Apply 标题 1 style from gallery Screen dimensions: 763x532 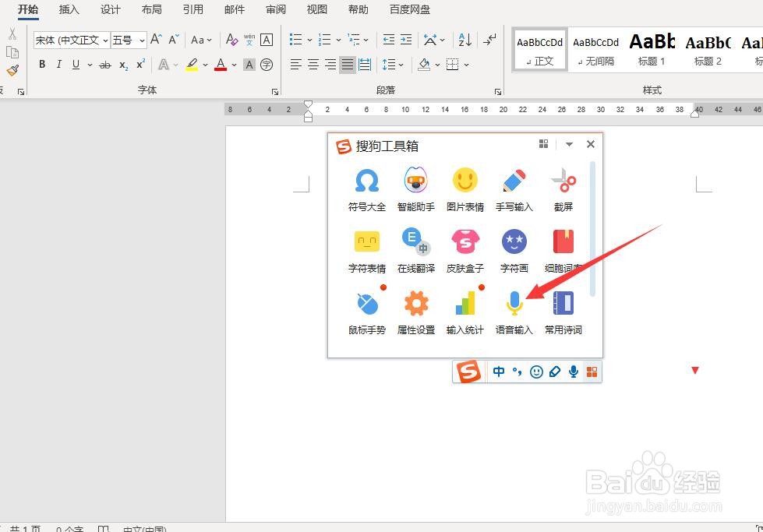point(652,50)
